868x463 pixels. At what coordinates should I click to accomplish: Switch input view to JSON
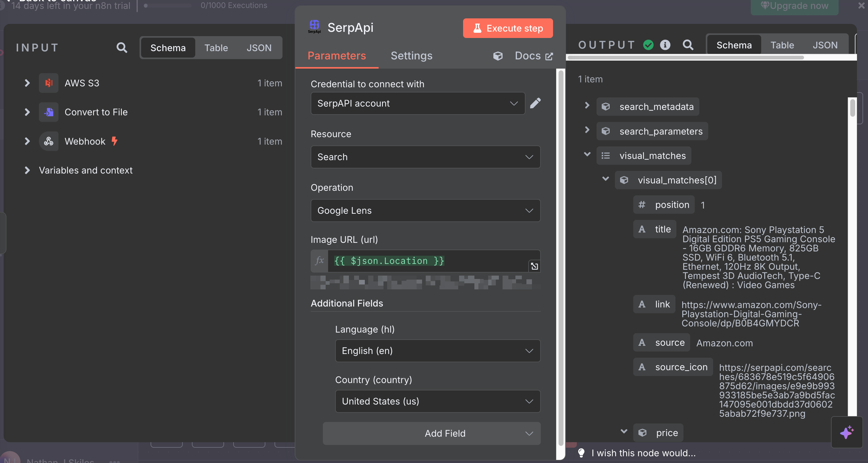click(259, 48)
